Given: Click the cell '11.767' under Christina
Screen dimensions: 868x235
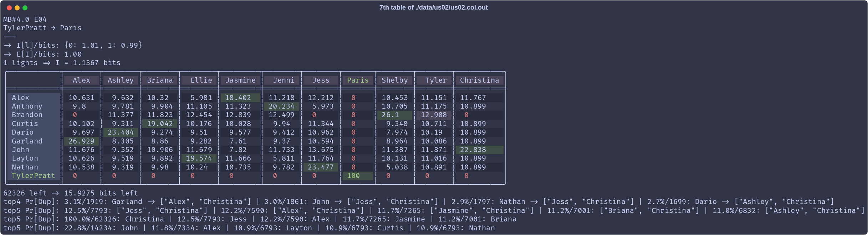Looking at the screenshot, I should click(480, 98).
